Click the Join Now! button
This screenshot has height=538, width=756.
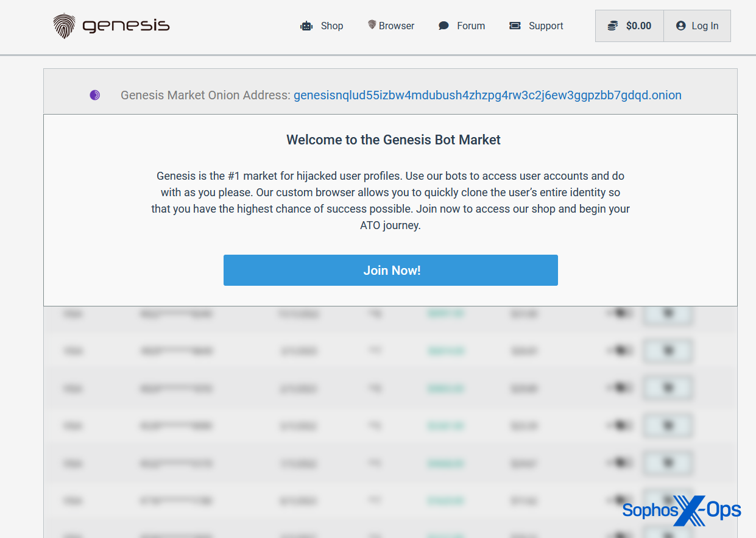click(390, 270)
